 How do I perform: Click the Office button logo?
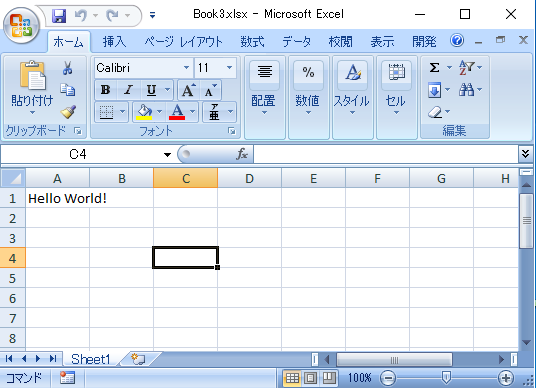(21, 26)
